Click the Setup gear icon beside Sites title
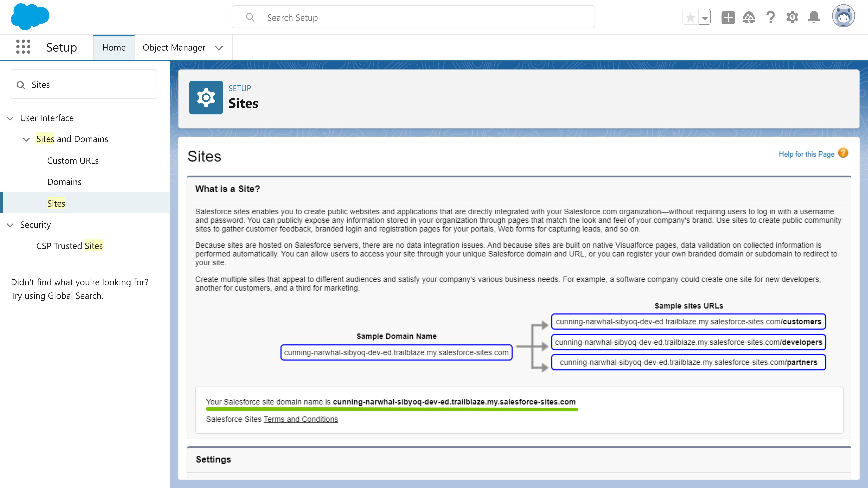The image size is (868, 488). (206, 98)
